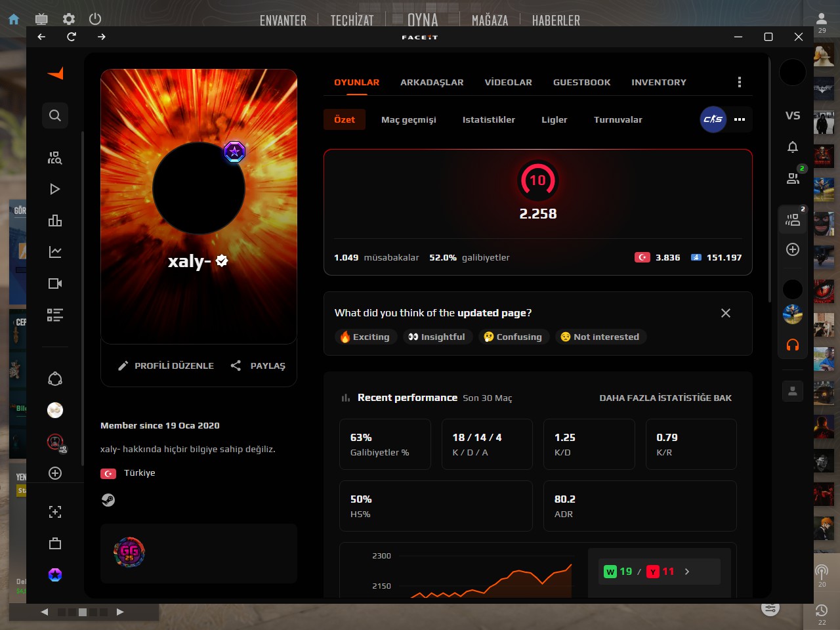Viewport: 840px width, 630px height.
Task: Click the 80.2 ADR stat card
Action: [x=640, y=506]
